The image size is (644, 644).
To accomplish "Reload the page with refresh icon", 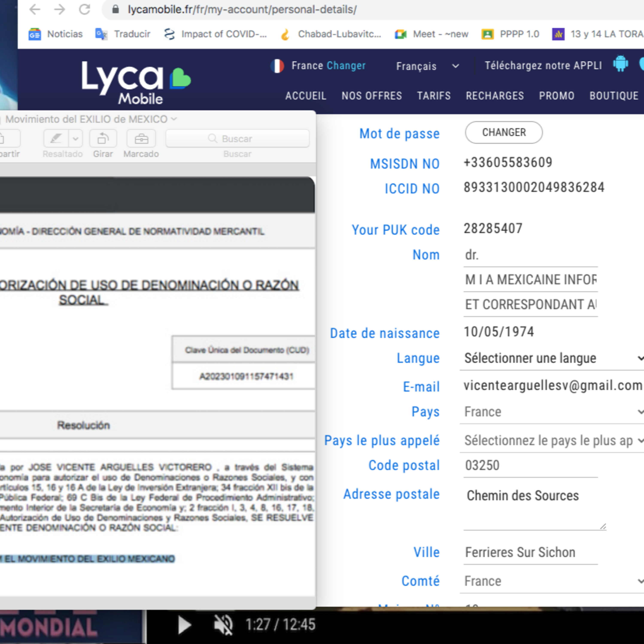I will pos(85,9).
